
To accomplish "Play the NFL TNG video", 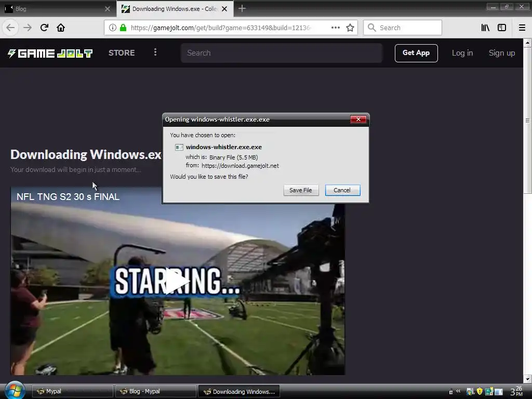I will click(177, 281).
